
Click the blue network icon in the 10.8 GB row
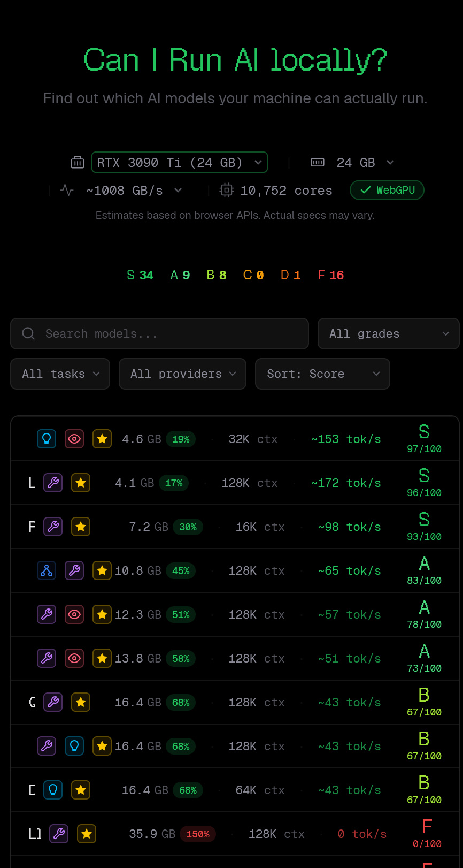coord(47,571)
